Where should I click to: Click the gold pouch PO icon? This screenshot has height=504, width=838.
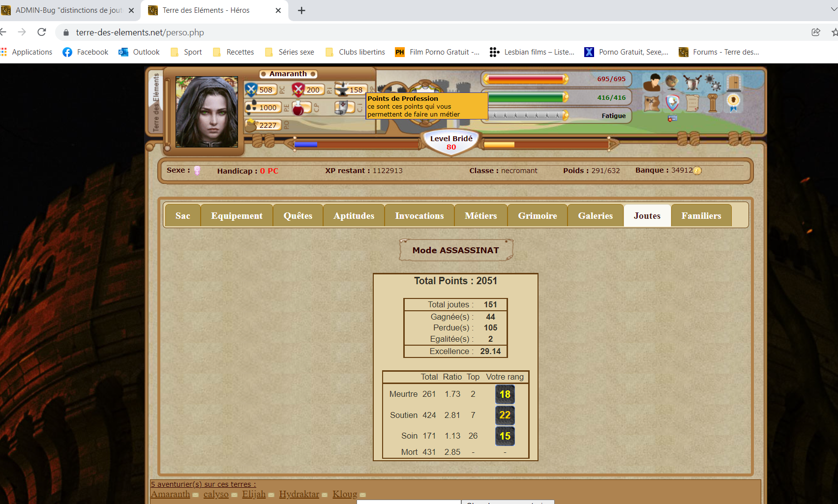pos(251,125)
